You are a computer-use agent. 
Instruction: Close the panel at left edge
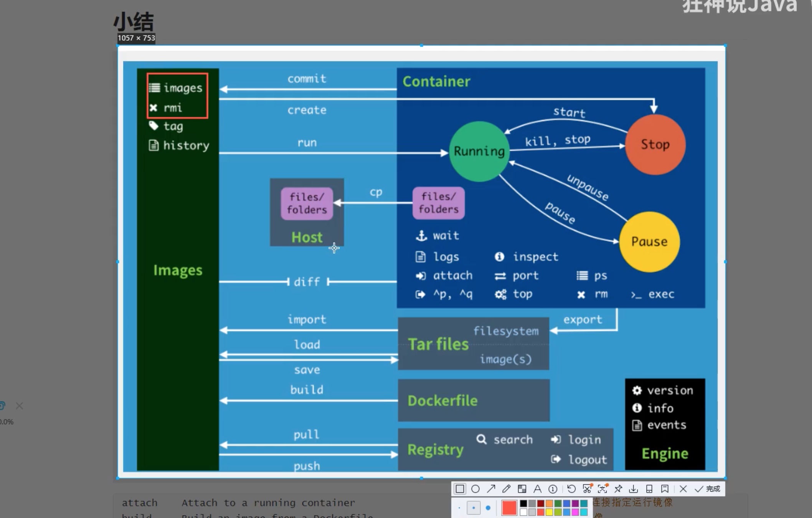click(x=20, y=406)
